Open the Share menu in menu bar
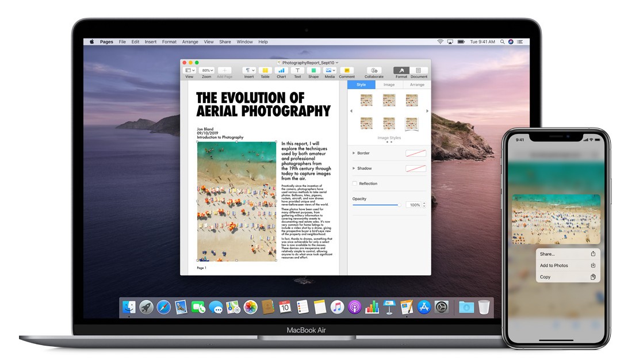This screenshot has height=364, width=624. [225, 41]
